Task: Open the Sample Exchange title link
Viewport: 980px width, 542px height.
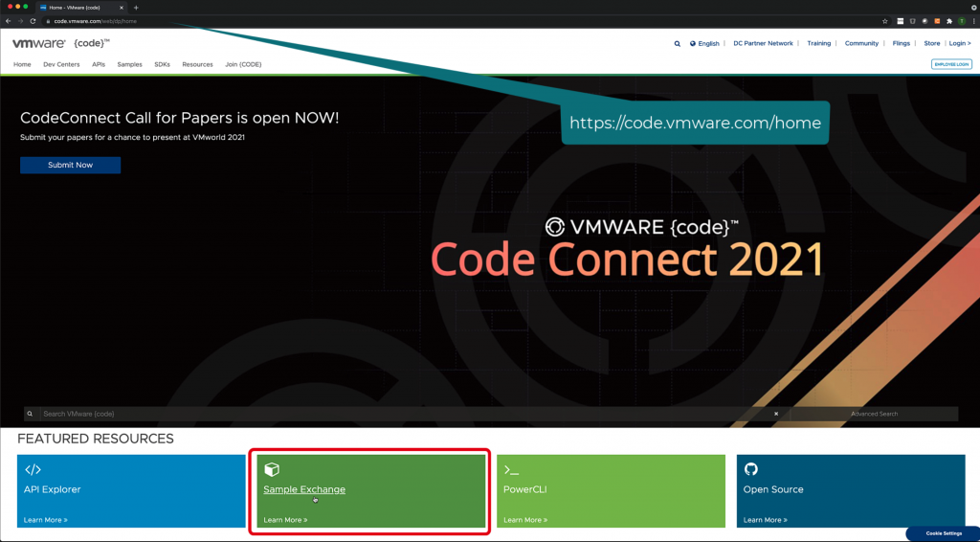Action: pyautogui.click(x=304, y=489)
